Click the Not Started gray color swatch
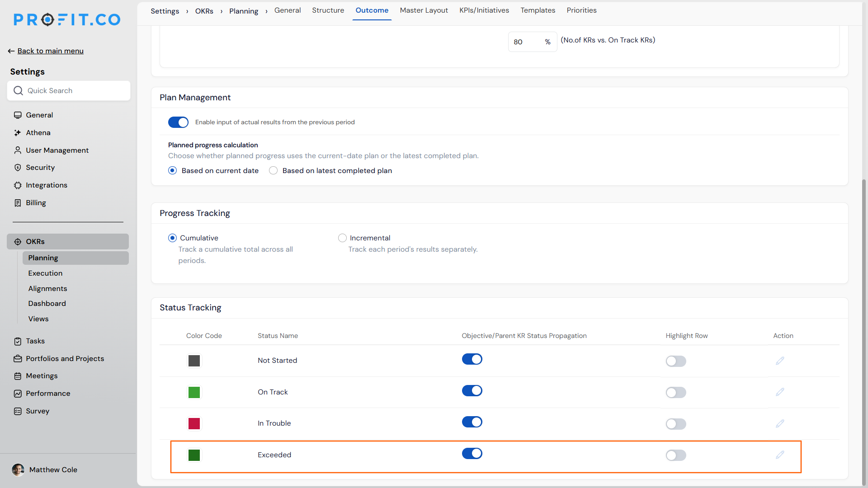Image resolution: width=868 pixels, height=488 pixels. [194, 361]
